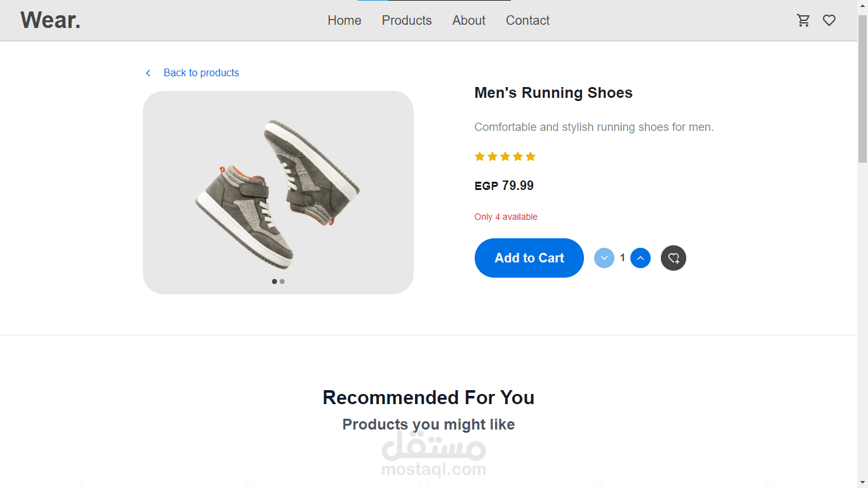Click the first rating star

pos(479,156)
